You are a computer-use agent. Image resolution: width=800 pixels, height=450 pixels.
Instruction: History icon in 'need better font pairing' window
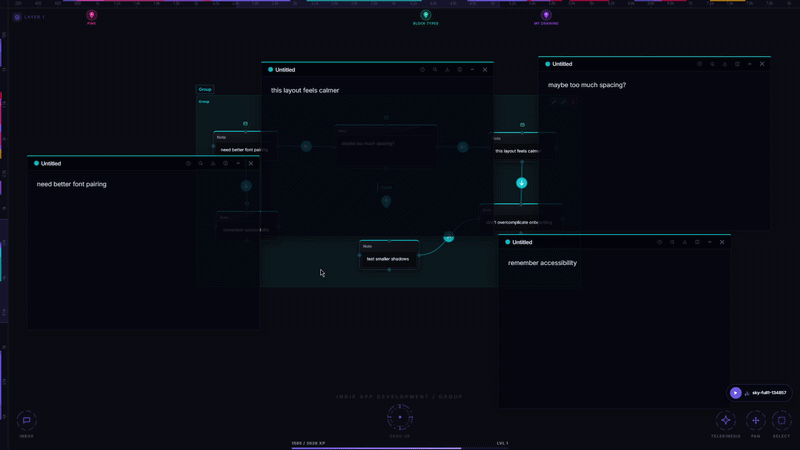[188, 164]
